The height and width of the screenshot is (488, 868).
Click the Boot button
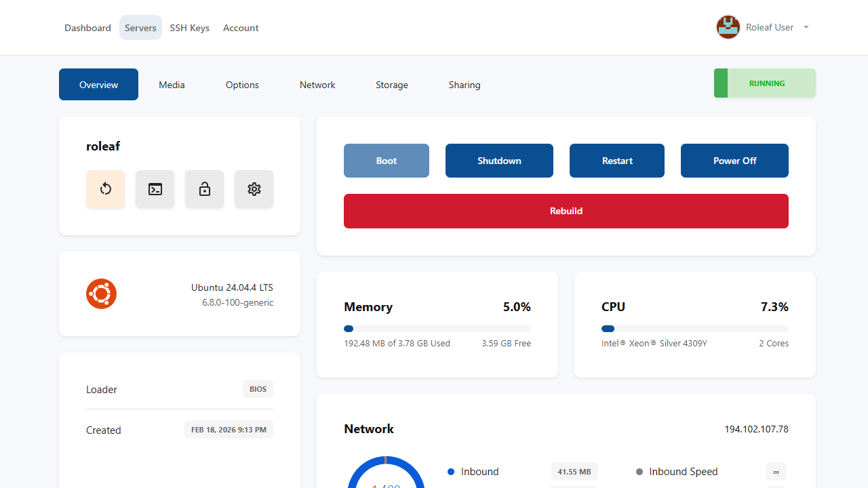tap(386, 161)
